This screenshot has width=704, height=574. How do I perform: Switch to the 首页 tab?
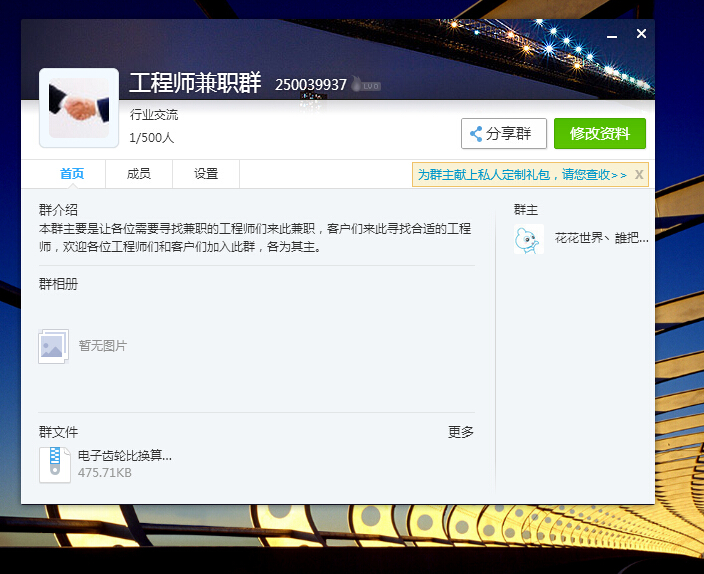[72, 174]
